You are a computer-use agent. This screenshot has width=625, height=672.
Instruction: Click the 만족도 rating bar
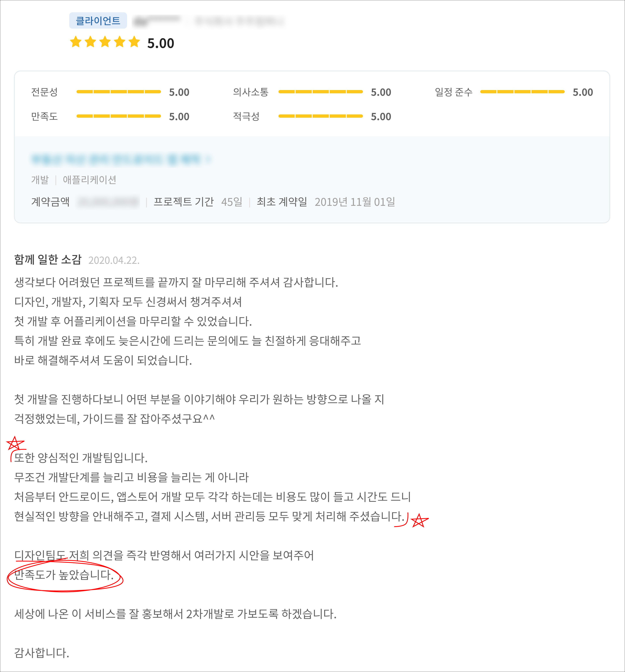coord(119,116)
